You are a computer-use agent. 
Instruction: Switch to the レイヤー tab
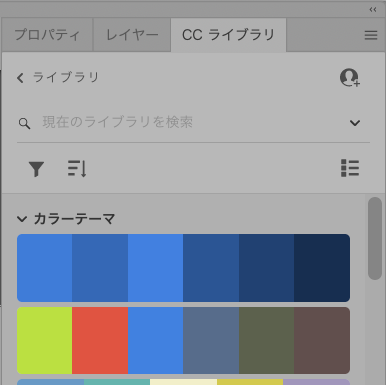point(132,35)
